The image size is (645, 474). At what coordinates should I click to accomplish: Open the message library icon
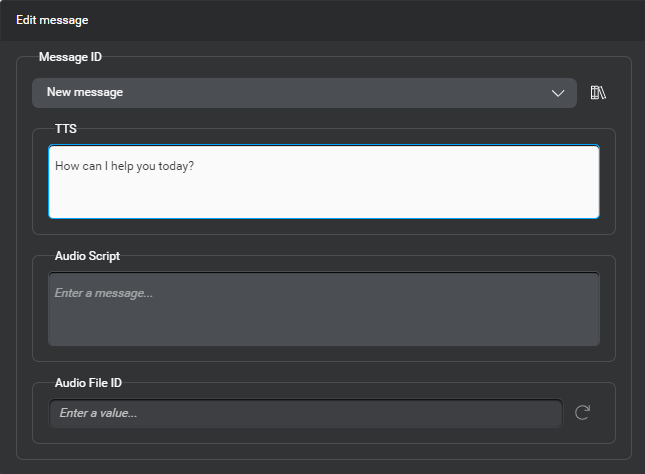coord(599,93)
